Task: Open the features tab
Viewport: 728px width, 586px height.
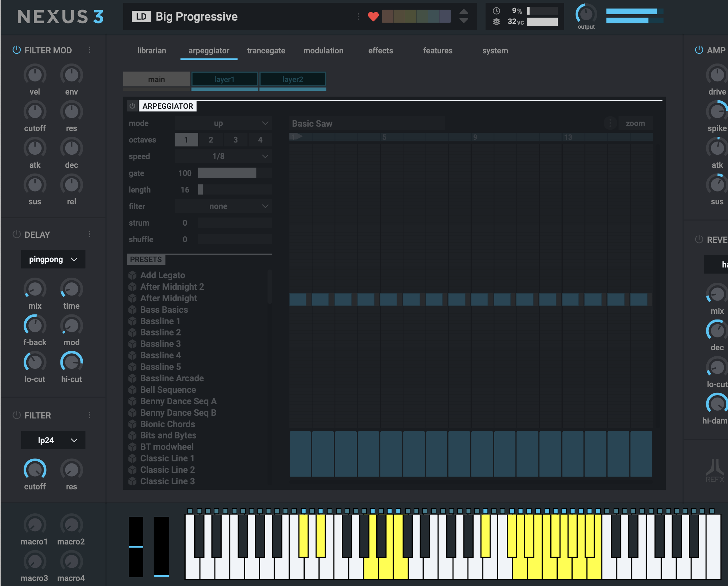Action: [438, 51]
